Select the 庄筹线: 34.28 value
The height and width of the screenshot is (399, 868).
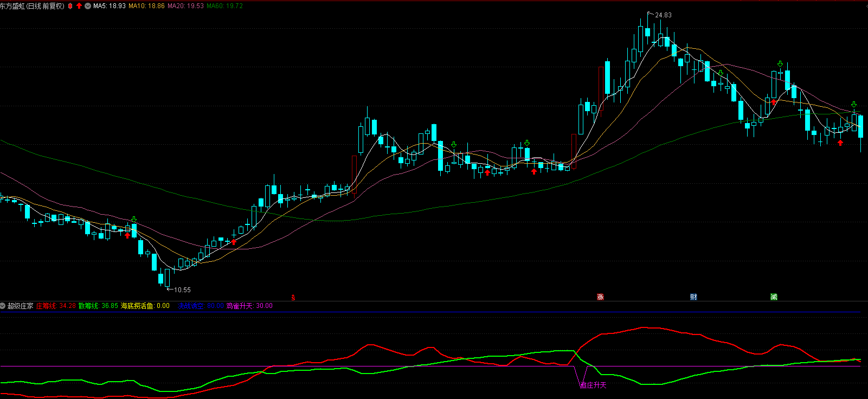coord(56,306)
